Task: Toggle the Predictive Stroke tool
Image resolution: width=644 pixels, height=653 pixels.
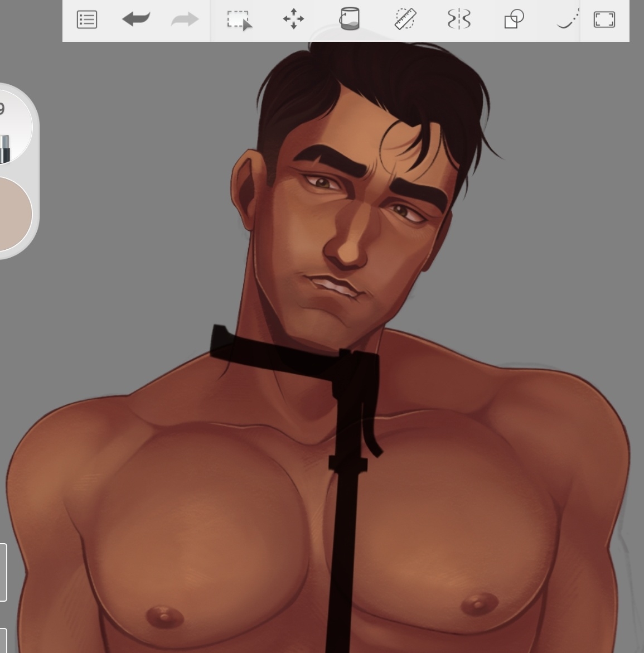Action: 567,20
